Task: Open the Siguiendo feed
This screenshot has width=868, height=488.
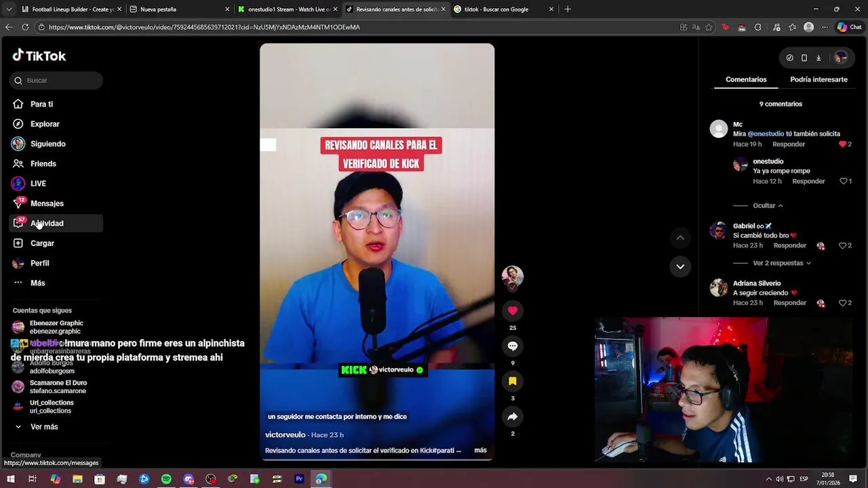Action: 56,144
